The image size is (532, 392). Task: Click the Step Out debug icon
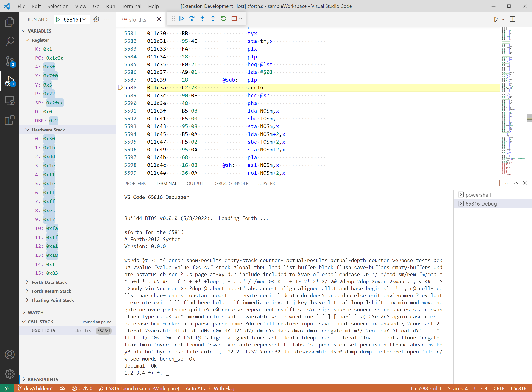[x=213, y=19]
